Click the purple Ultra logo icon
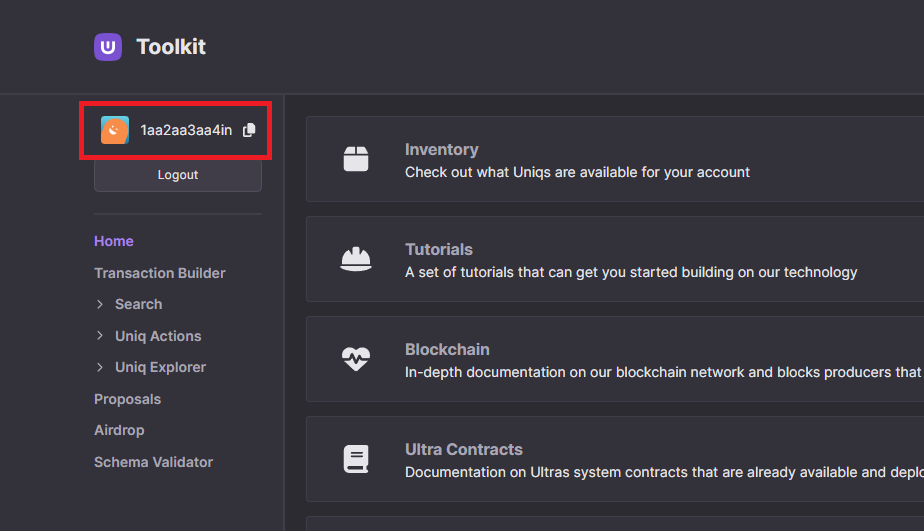The image size is (924, 531). click(x=108, y=47)
